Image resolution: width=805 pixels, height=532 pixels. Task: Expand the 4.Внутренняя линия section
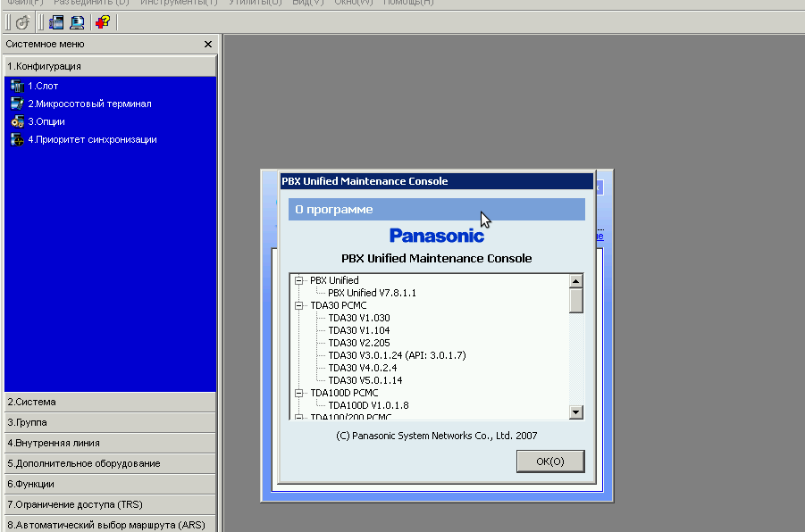pos(111,444)
